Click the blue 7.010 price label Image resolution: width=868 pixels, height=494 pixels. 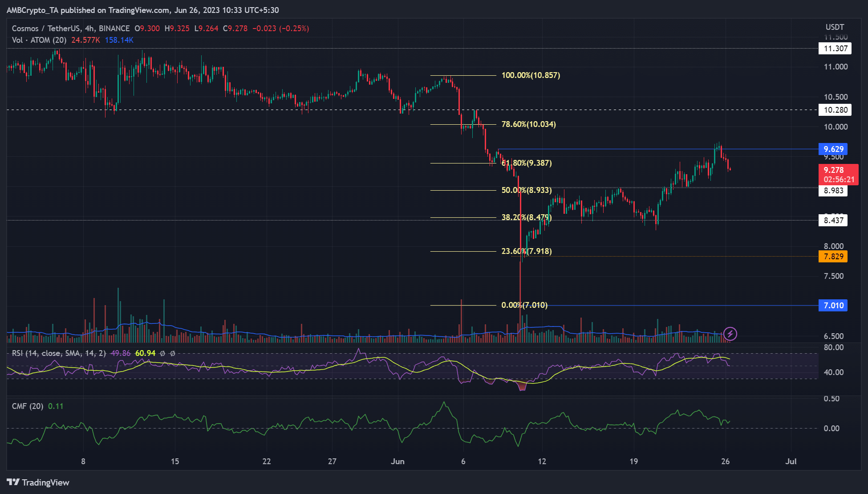(x=833, y=306)
